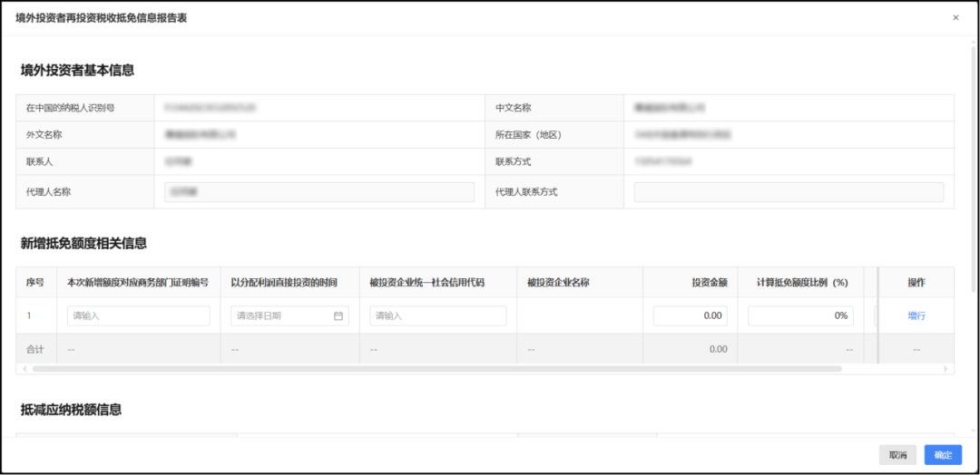The width and height of the screenshot is (980, 475).
Task: Click the 联系方式 label
Action: pyautogui.click(x=513, y=161)
